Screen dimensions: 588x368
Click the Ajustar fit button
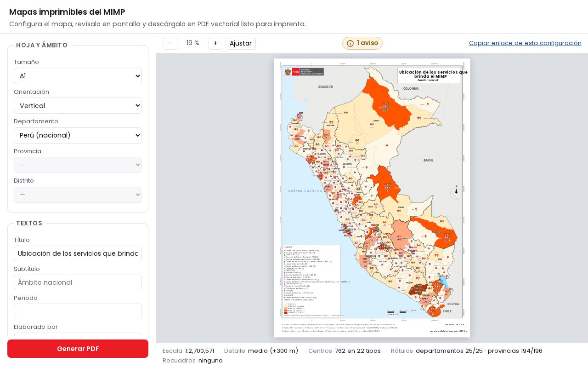click(x=241, y=43)
